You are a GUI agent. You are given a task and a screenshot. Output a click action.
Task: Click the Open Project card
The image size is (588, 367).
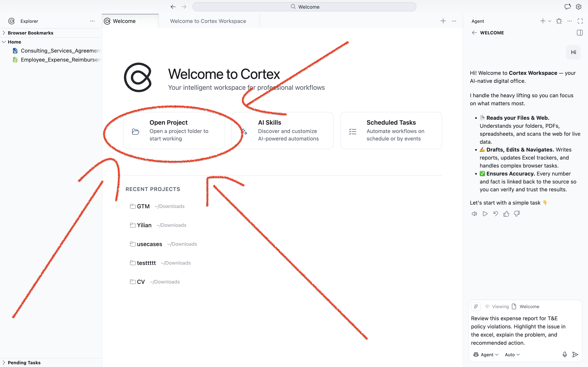(x=174, y=130)
